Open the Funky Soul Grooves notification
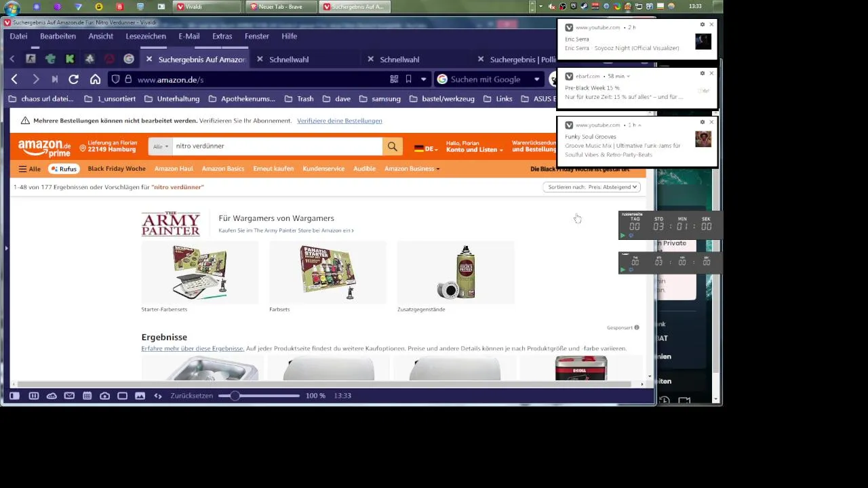This screenshot has height=488, width=868. tap(637, 141)
